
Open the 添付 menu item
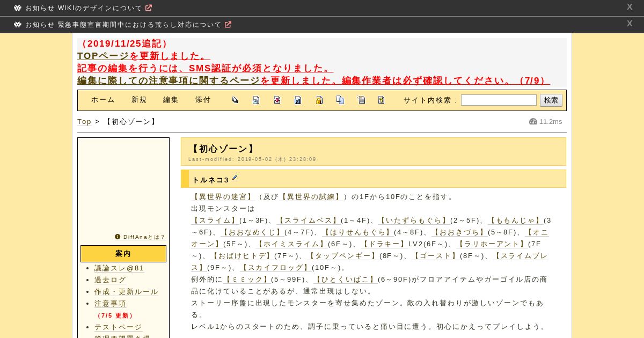tap(203, 100)
